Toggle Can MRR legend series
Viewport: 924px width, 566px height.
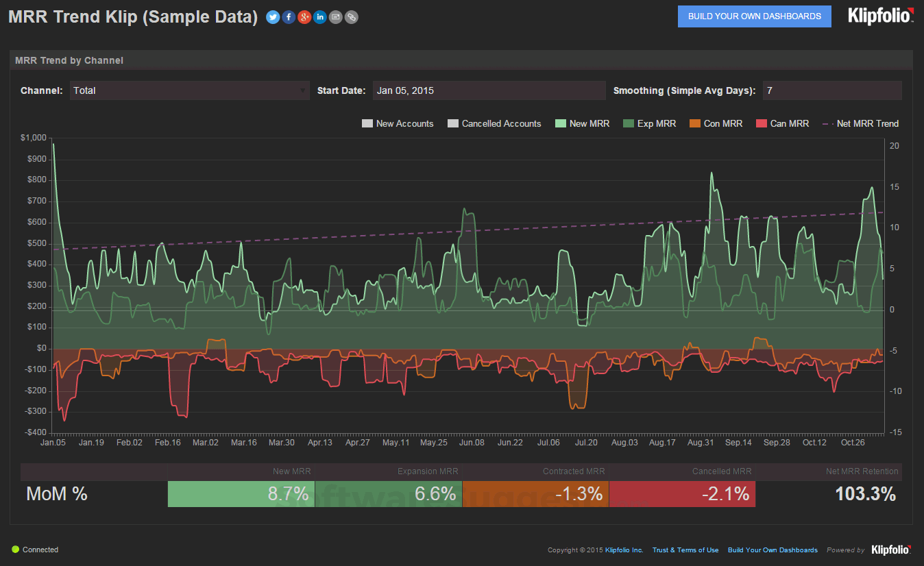(782, 124)
